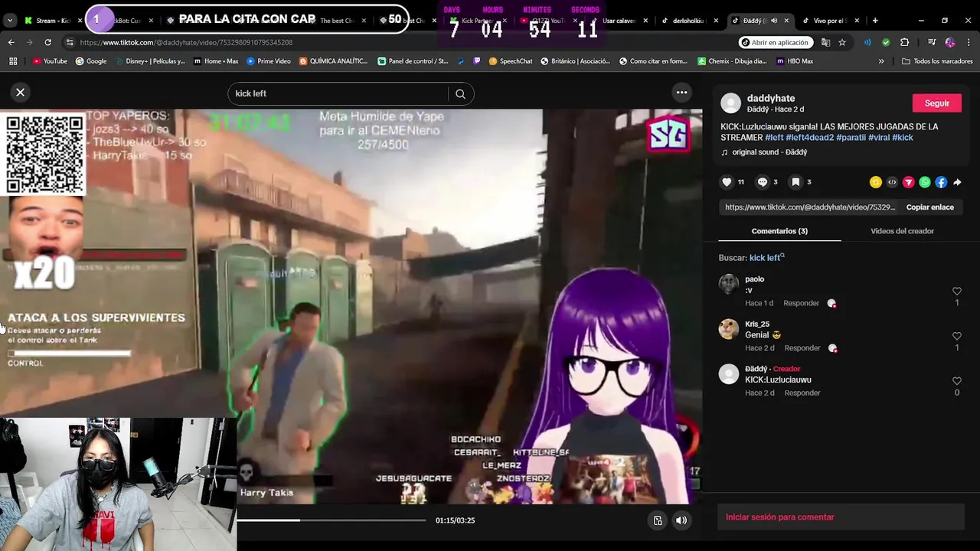Toggle the icon beside the volume button
Screen dimensions: 980x551
tap(657, 520)
